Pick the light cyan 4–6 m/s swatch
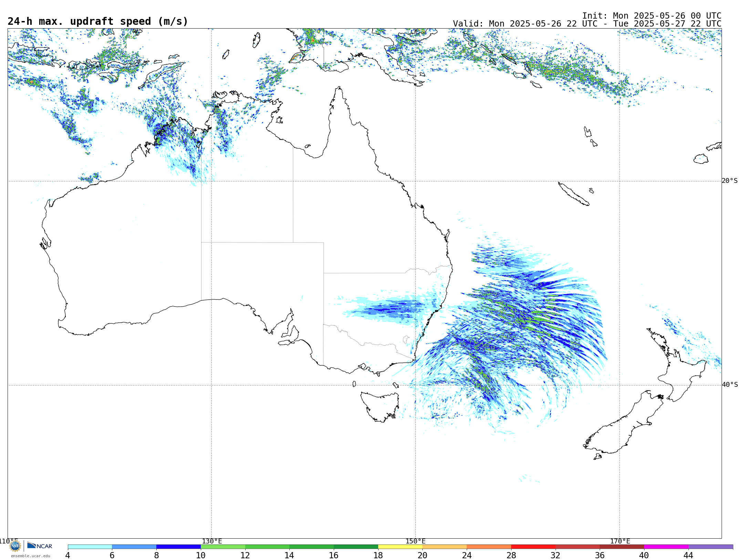 (90, 547)
